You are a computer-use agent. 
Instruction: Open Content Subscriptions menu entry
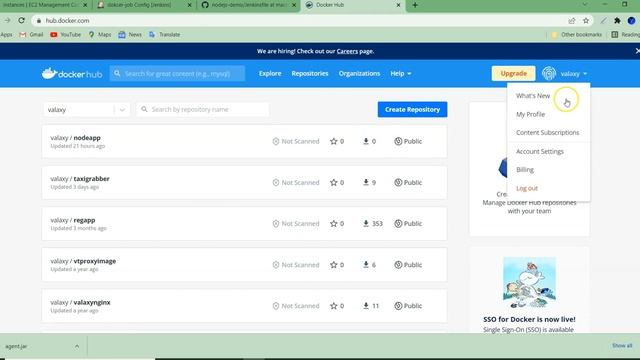[x=547, y=133]
